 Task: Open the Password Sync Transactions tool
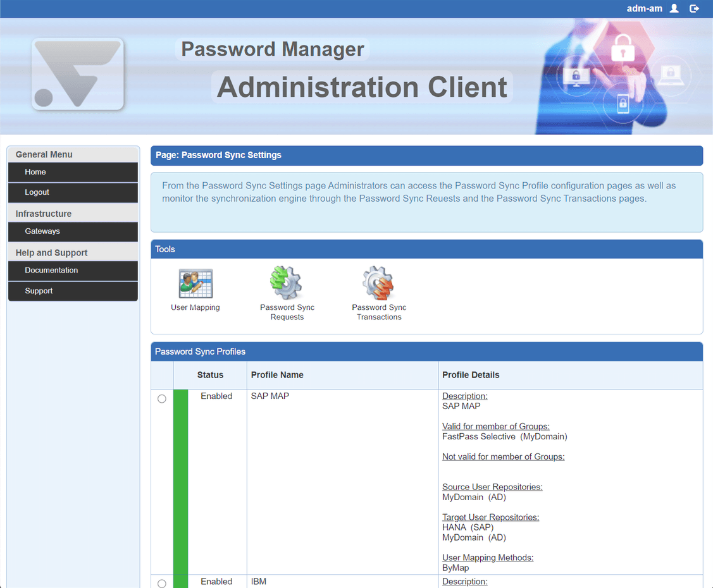378,283
